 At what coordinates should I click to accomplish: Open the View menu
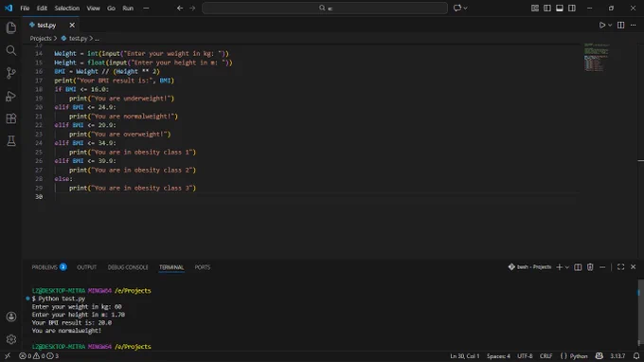click(x=93, y=8)
